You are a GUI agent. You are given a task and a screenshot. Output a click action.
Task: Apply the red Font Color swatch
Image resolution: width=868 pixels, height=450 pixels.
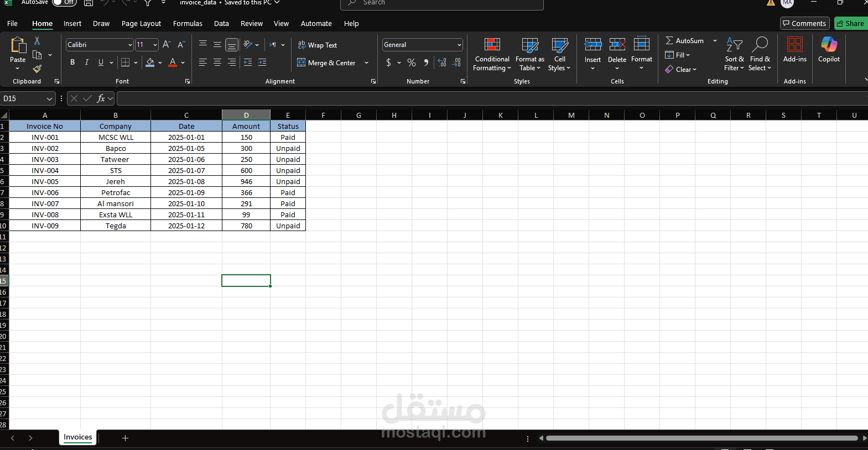(173, 62)
